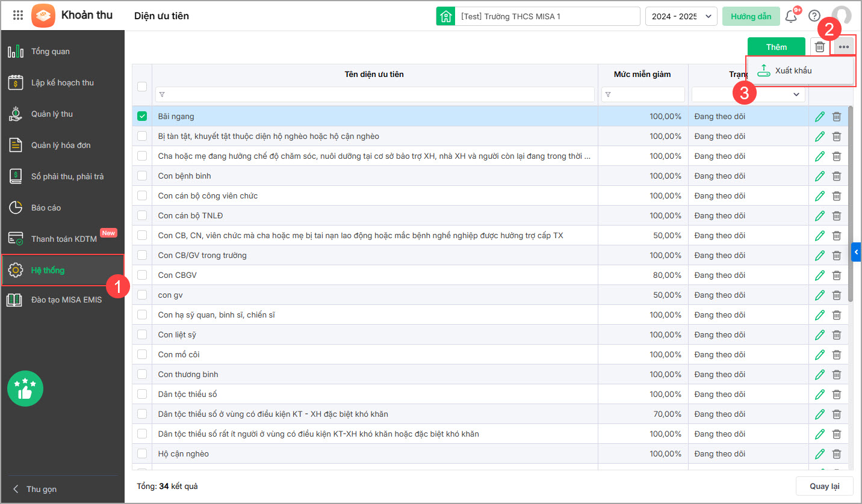Viewport: 862px width, 504px height.
Task: Click the trash icon beside Thêm button
Action: (x=819, y=47)
